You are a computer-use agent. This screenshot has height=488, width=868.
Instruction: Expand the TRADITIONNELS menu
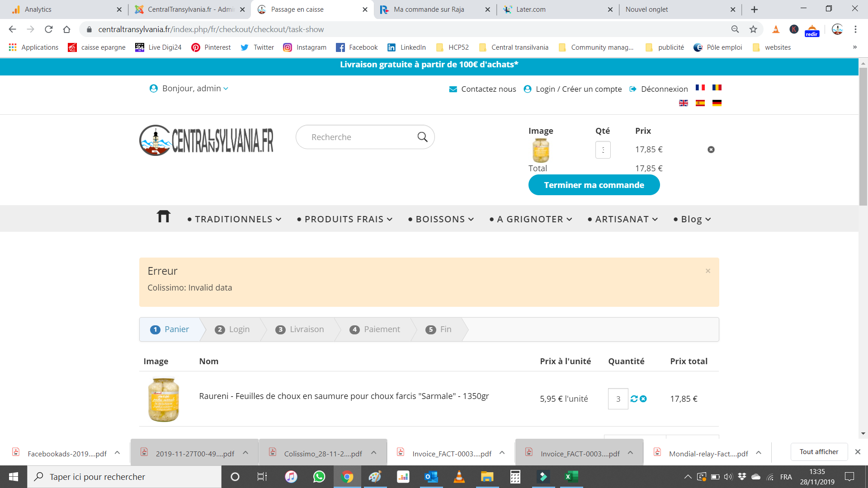coord(234,219)
